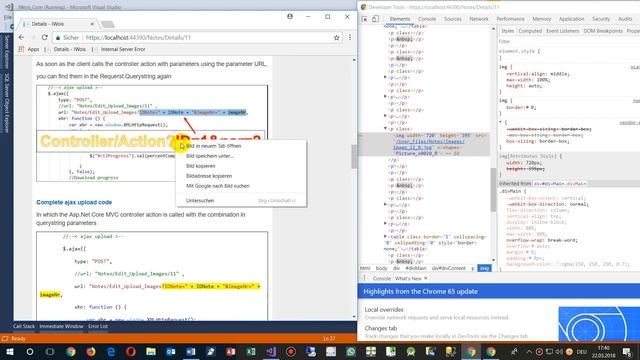The width and height of the screenshot is (640, 360).
Task: Open the /User_Files/Notes/Images link in the DOM
Action: click(x=429, y=144)
